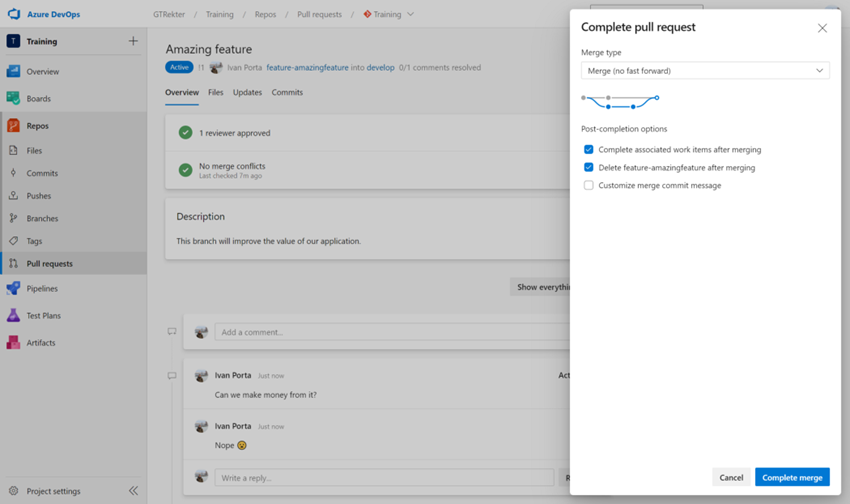Open the Tags icon in the sidebar
Screen dimensions: 850x504
14,241
